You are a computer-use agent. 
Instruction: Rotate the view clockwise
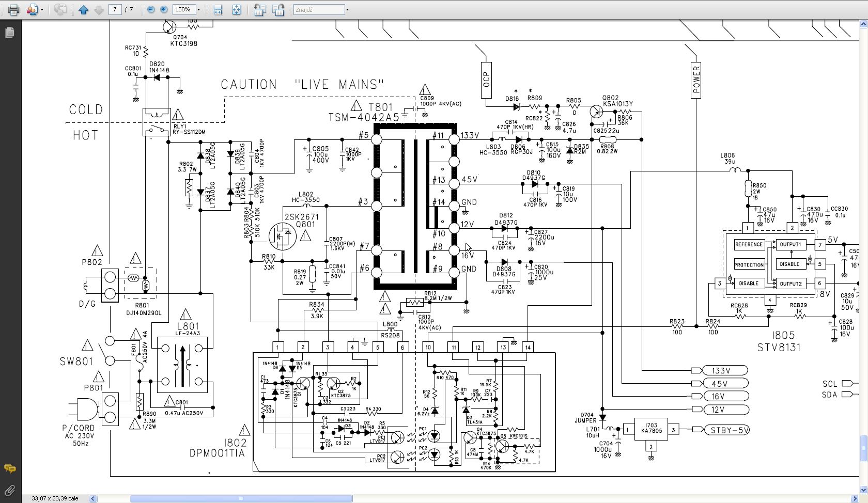(278, 9)
